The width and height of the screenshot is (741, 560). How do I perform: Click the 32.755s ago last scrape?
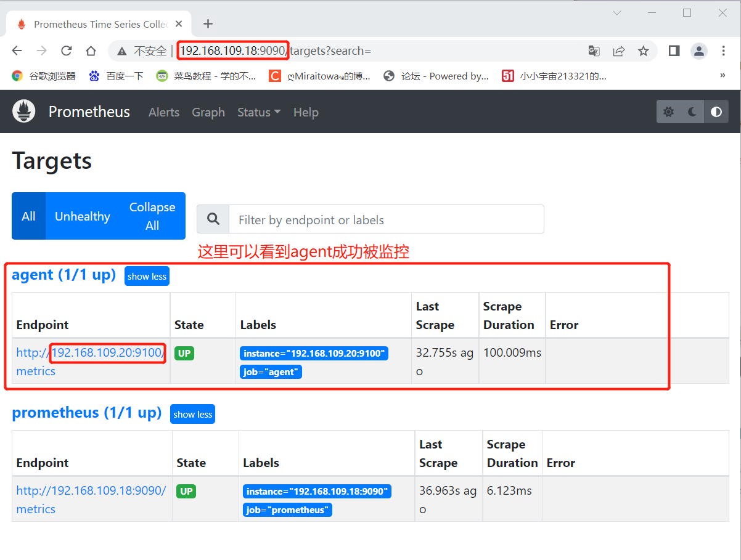point(444,362)
